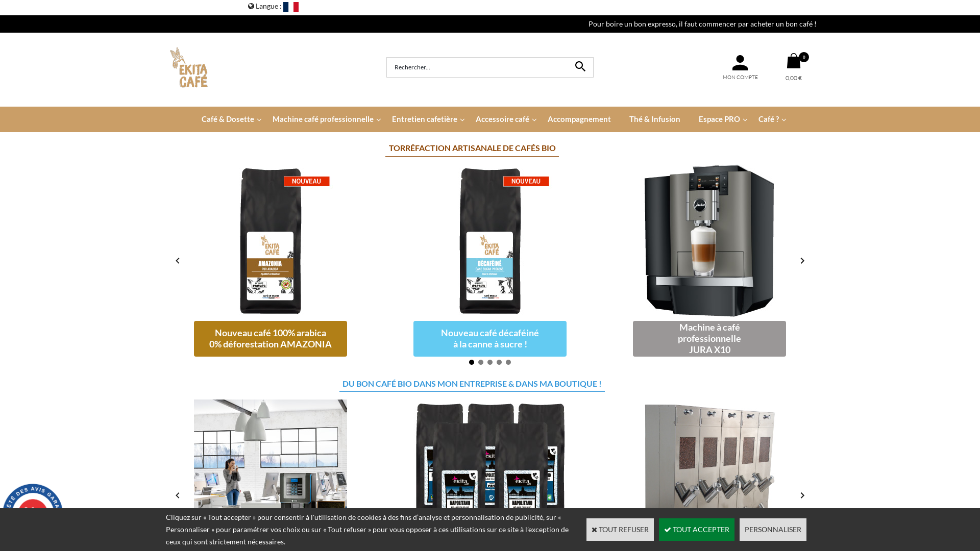Open the shopping cart bag icon
This screenshot has width=980, height=551.
(793, 62)
